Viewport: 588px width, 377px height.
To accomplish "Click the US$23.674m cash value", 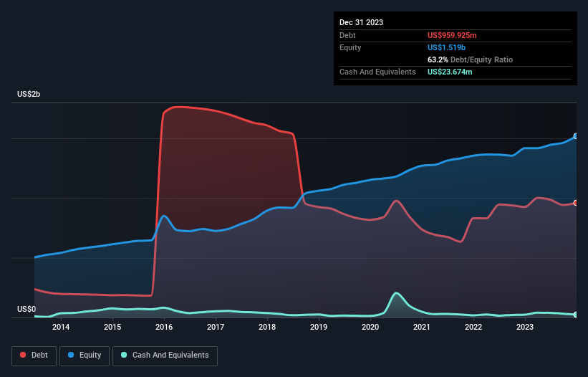I will [x=450, y=72].
